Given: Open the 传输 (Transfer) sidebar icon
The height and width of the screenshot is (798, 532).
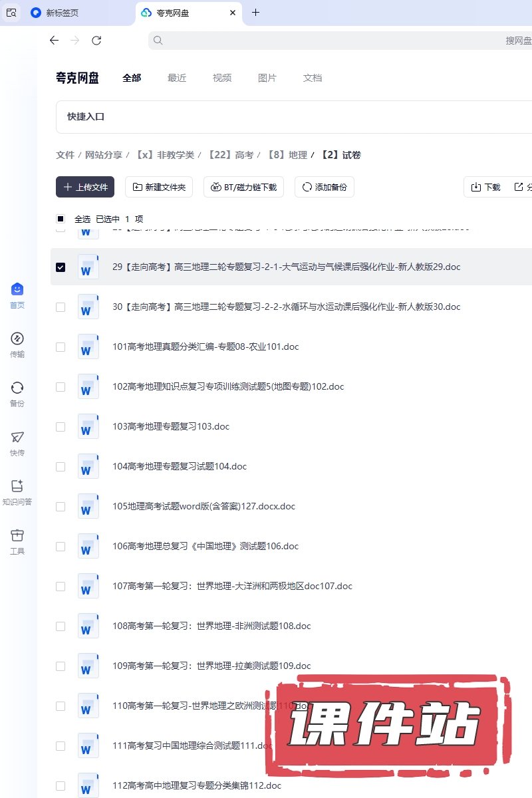Looking at the screenshot, I should (17, 339).
